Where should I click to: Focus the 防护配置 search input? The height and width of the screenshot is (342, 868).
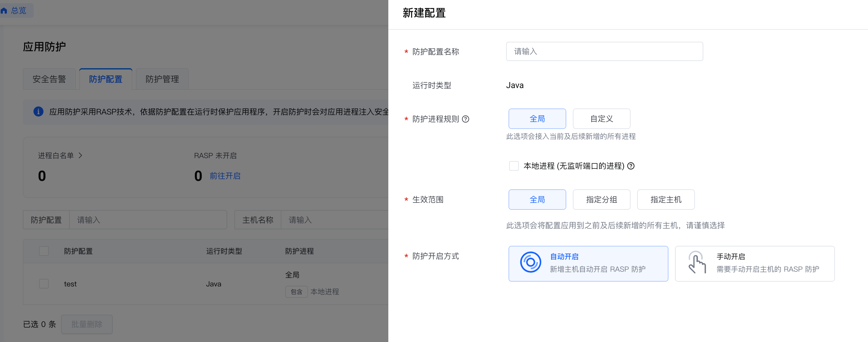click(148, 220)
